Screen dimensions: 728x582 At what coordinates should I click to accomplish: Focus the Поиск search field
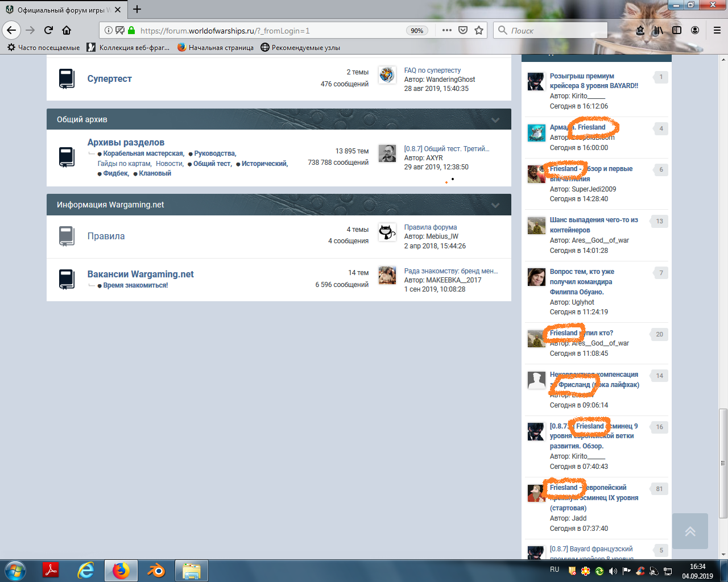pos(551,30)
